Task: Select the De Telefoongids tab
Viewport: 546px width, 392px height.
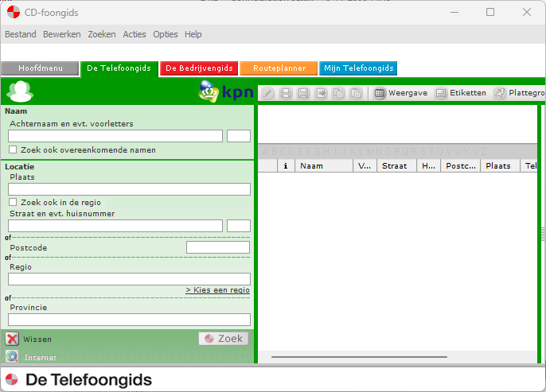Action: click(x=119, y=68)
